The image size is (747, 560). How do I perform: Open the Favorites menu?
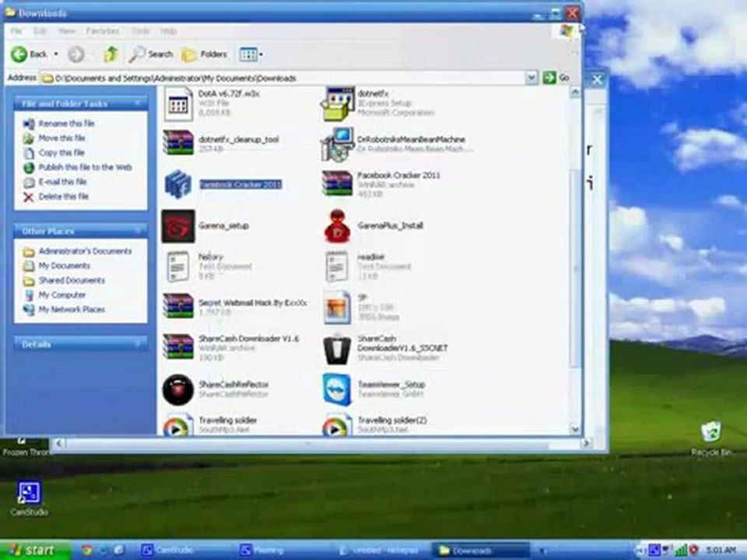click(103, 31)
